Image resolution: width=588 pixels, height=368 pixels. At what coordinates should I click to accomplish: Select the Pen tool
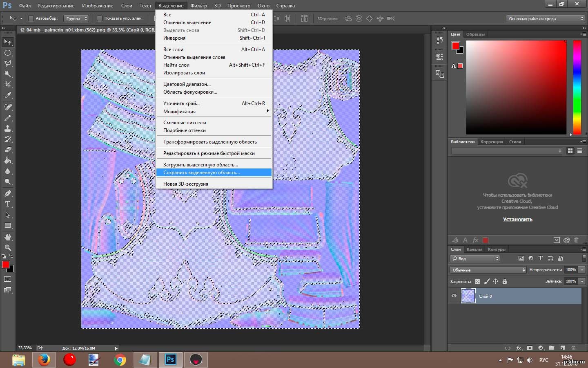(x=8, y=193)
